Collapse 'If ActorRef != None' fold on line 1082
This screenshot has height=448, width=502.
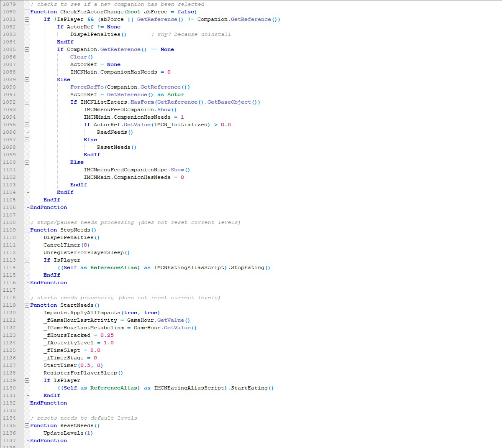[x=27, y=27]
